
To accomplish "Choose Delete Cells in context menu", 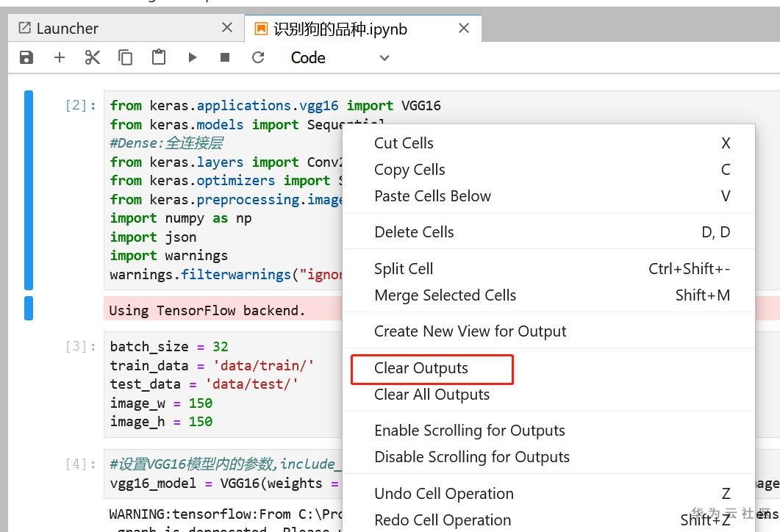I will tap(414, 232).
